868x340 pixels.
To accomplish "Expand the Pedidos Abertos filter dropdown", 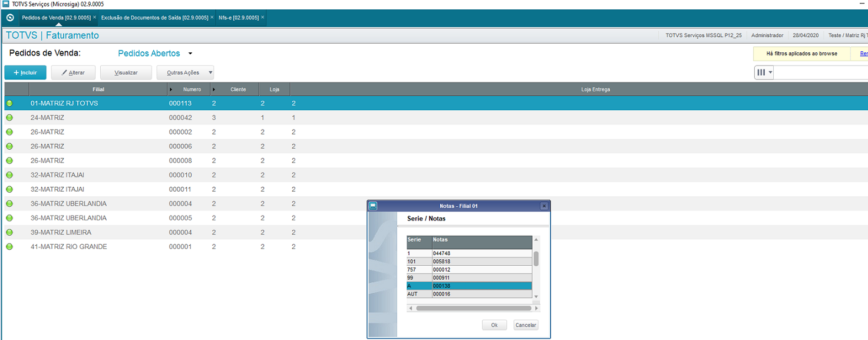I will pyautogui.click(x=190, y=54).
